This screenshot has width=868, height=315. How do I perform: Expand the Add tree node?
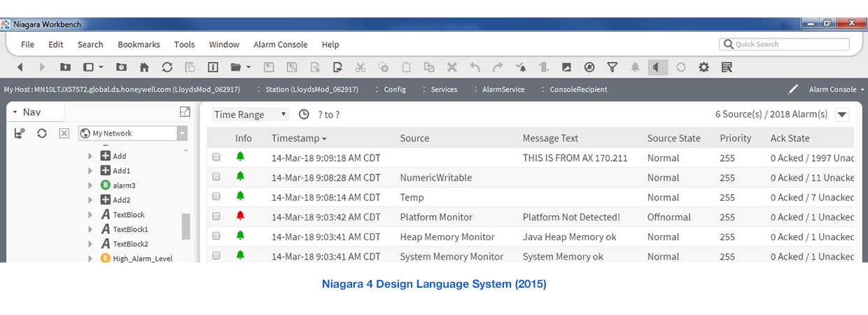coord(90,156)
